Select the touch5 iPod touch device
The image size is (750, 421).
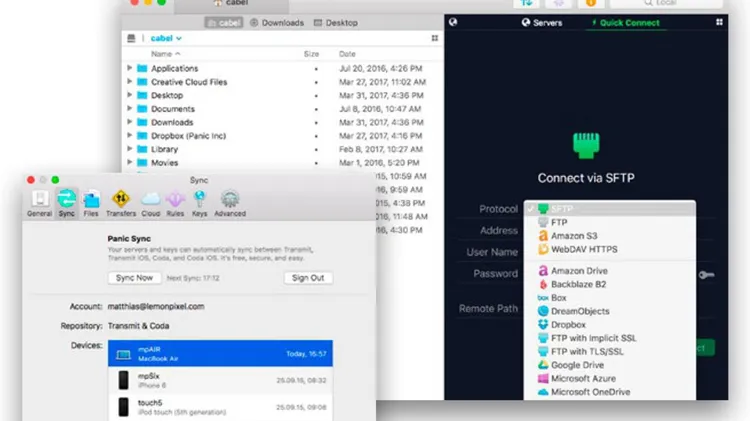(x=220, y=407)
